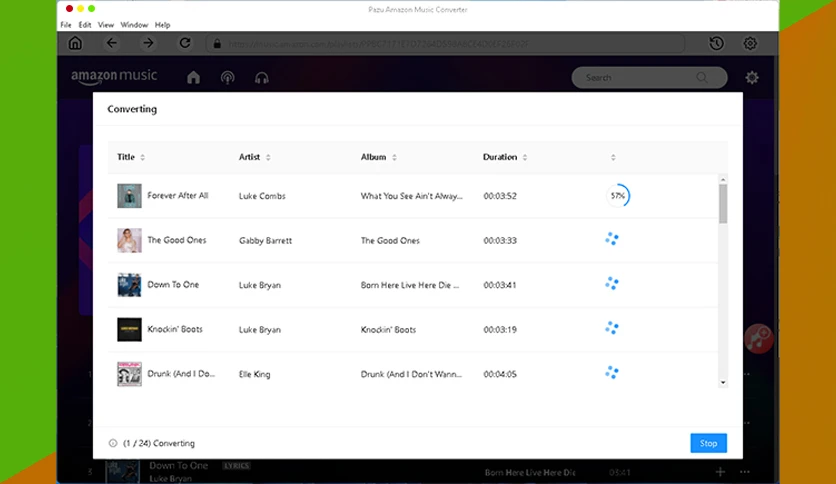Click loading spinner for The Good Ones

[612, 239]
